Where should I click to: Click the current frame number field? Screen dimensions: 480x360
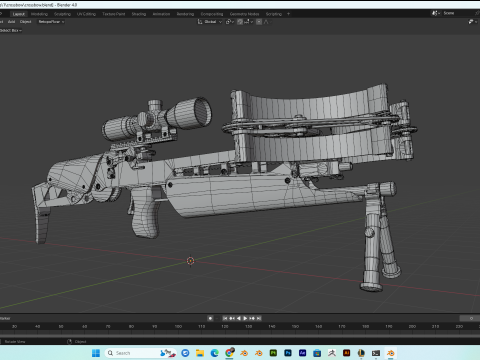(x=470, y=318)
